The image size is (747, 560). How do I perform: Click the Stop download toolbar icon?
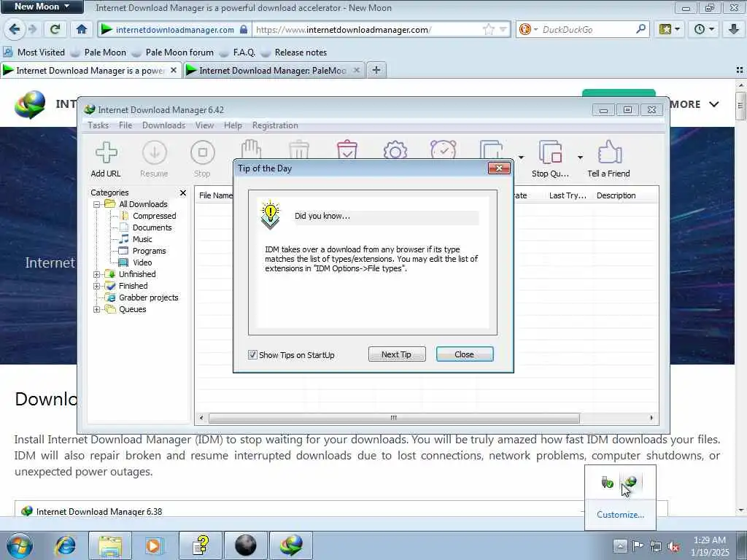point(203,153)
